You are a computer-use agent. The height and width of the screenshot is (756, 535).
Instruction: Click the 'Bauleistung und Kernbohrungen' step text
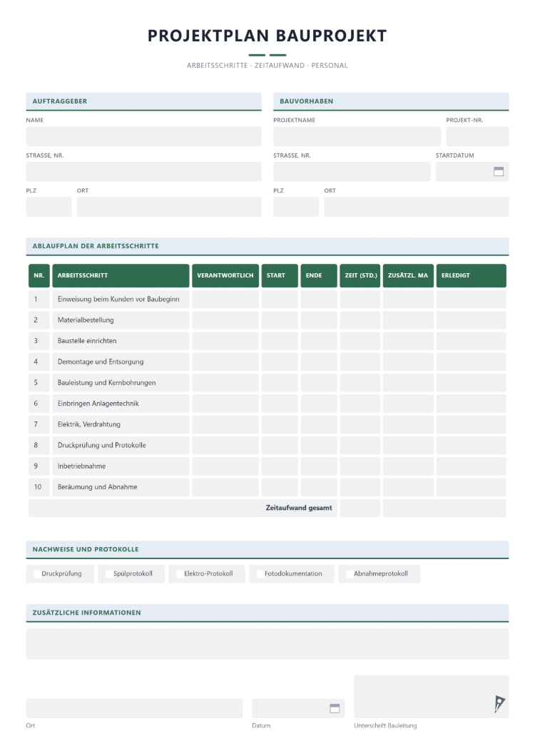(106, 382)
